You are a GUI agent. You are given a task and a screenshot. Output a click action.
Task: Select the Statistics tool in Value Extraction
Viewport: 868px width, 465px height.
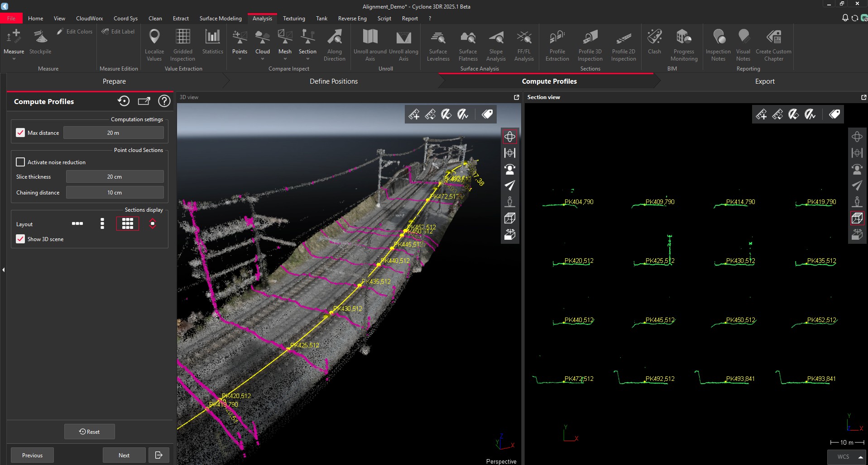212,43
